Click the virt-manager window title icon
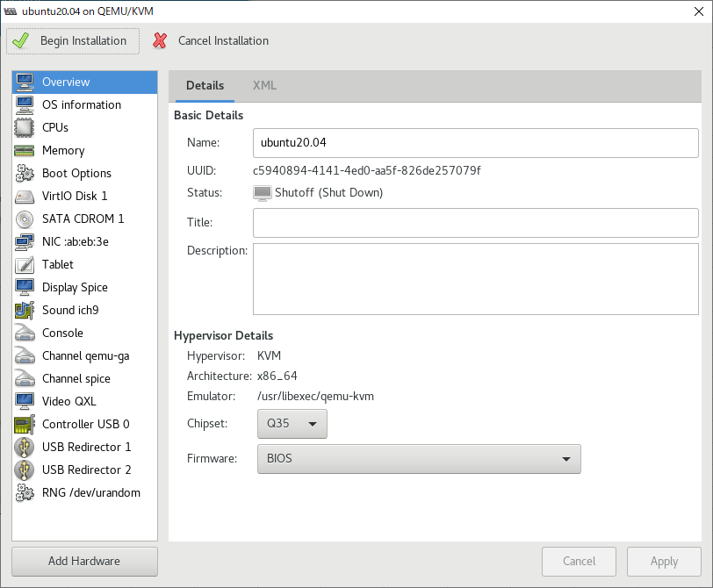The image size is (713, 588). point(10,11)
